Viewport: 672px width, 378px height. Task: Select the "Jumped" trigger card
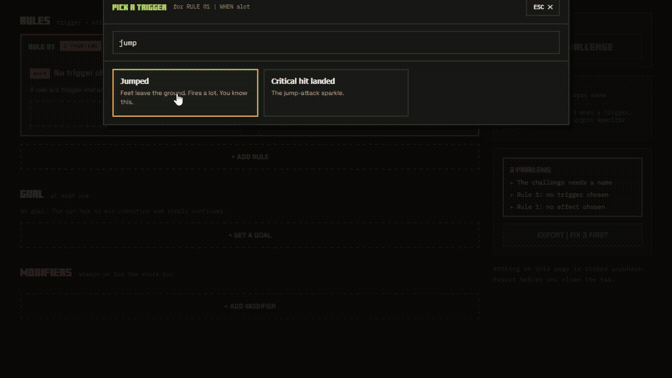[185, 93]
